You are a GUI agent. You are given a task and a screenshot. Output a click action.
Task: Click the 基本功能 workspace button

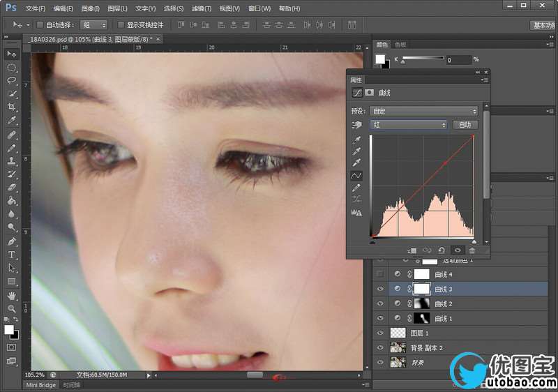[543, 25]
